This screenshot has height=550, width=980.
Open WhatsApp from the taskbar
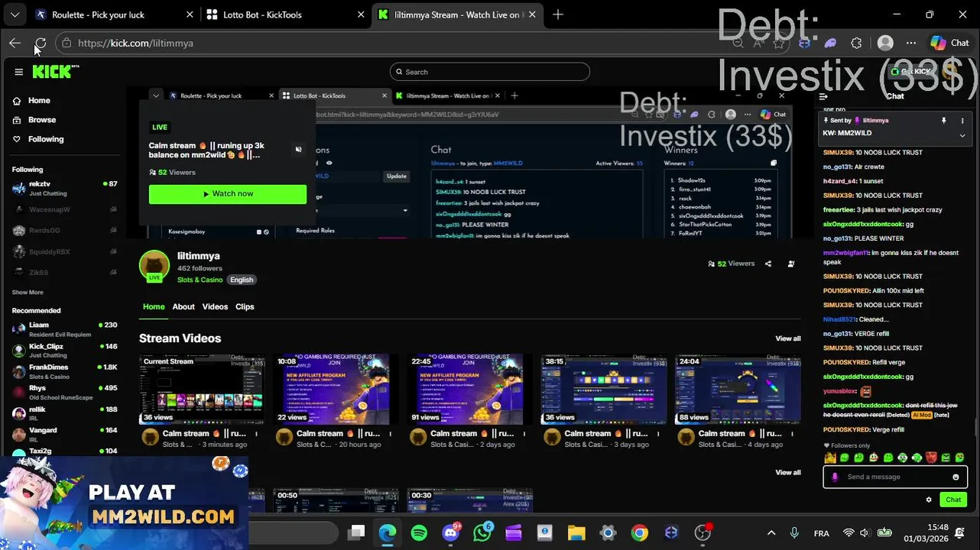click(x=482, y=533)
